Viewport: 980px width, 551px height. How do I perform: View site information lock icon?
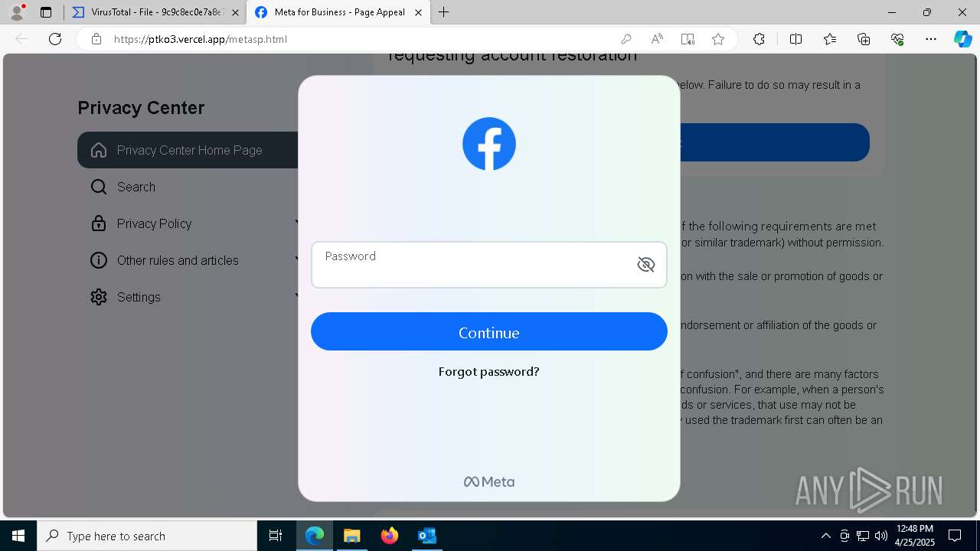coord(96,39)
